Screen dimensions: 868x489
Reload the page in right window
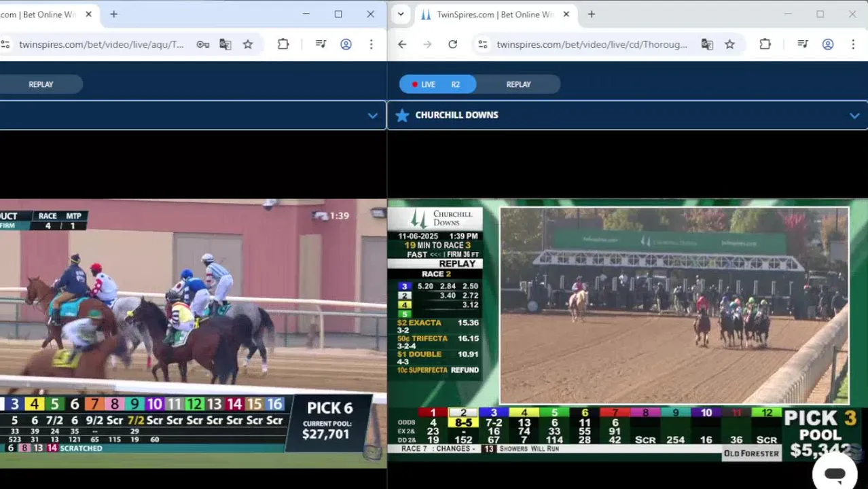(x=452, y=44)
